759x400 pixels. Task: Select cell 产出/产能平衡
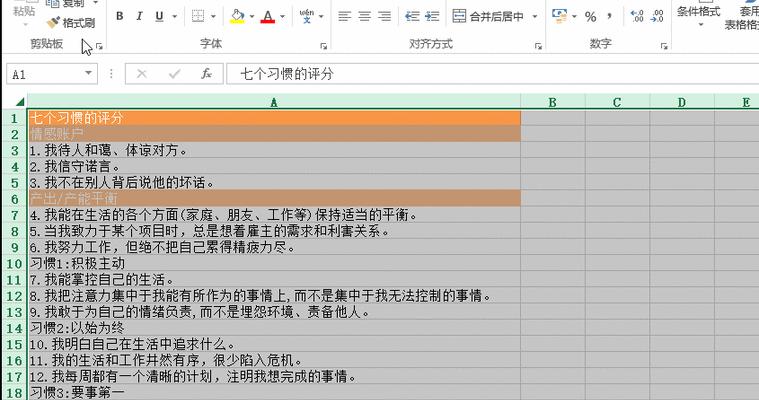pyautogui.click(x=274, y=199)
